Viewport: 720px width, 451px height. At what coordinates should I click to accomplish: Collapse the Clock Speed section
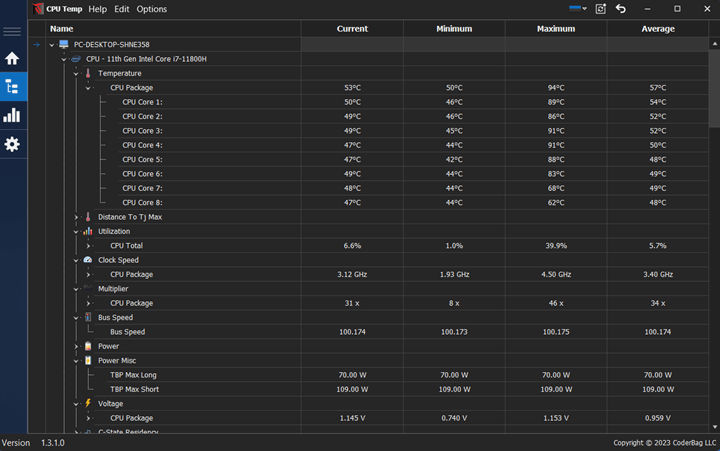tap(76, 260)
